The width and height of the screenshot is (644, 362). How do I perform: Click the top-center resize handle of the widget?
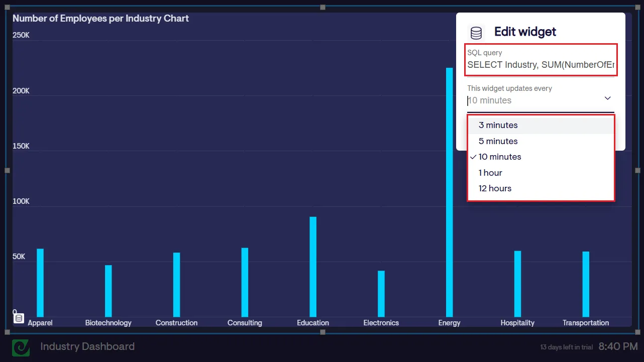click(323, 8)
